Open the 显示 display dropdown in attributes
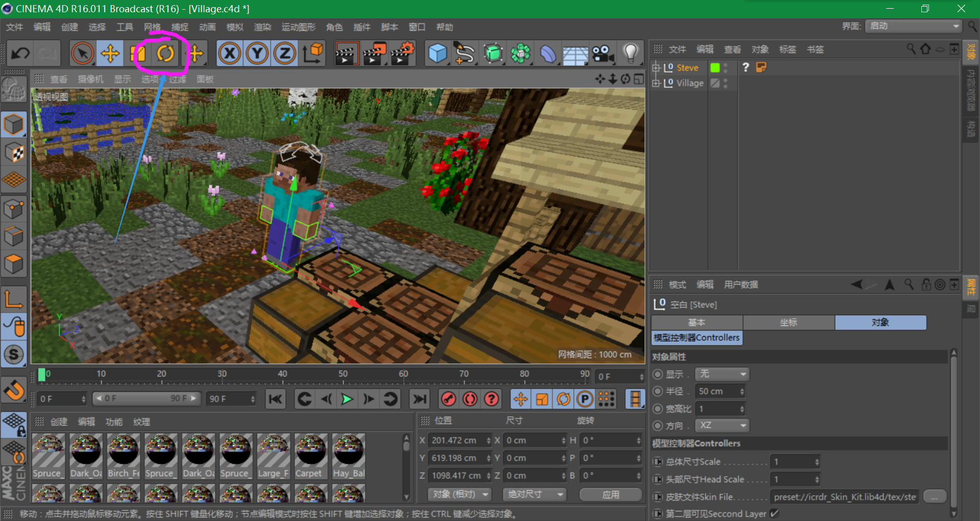Screen dimensions: 980x521 (722, 374)
